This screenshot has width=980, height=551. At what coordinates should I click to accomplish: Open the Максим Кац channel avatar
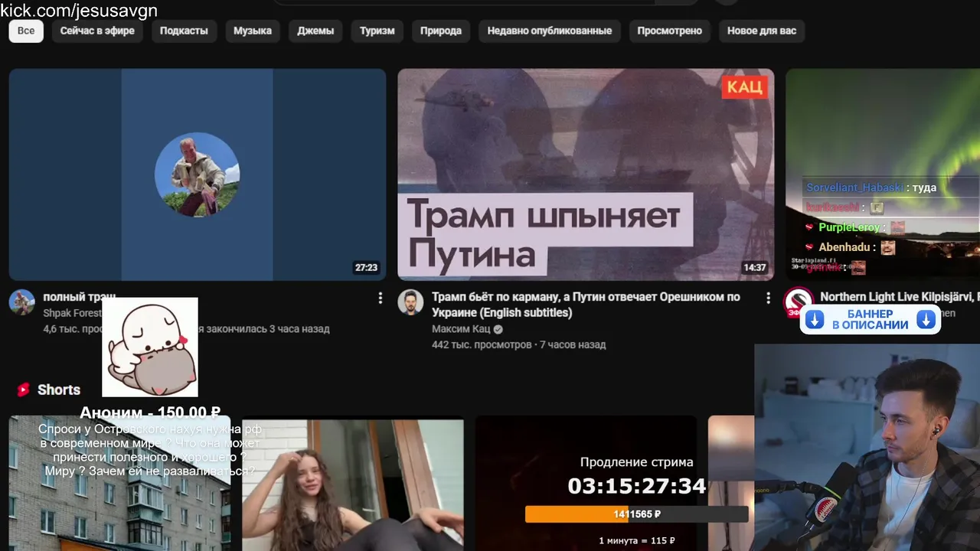click(x=410, y=302)
